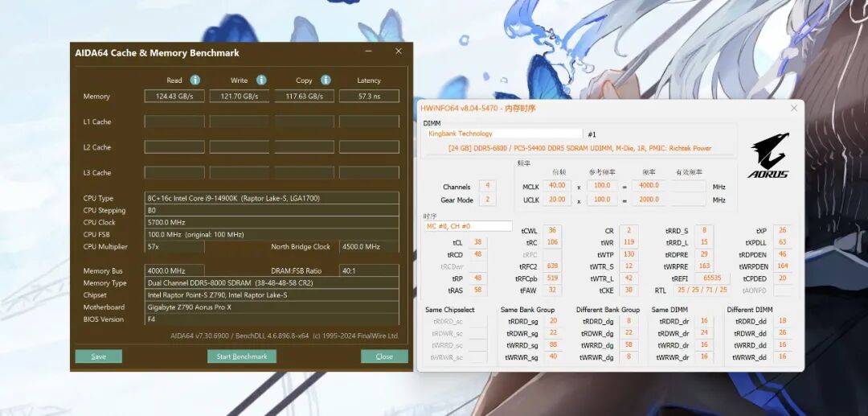This screenshot has height=416, width=868.
Task: Click MCLK multiplier value 40.00
Action: tap(556, 186)
